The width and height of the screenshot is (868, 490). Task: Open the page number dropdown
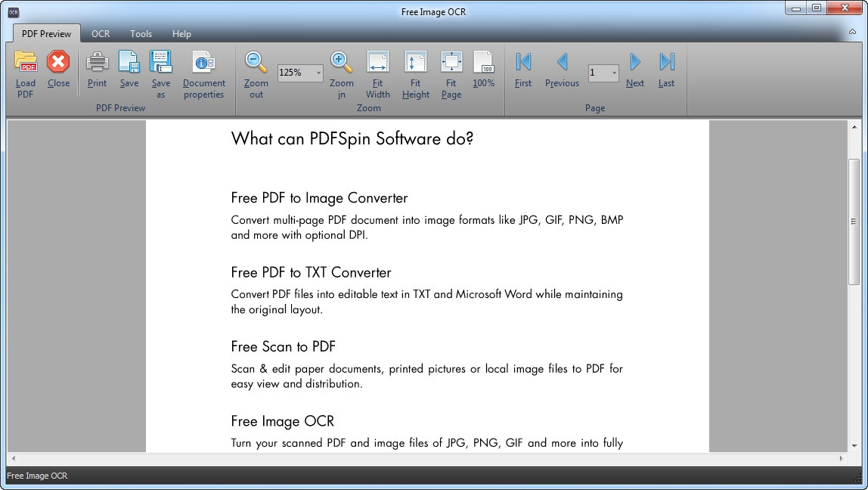[x=614, y=73]
